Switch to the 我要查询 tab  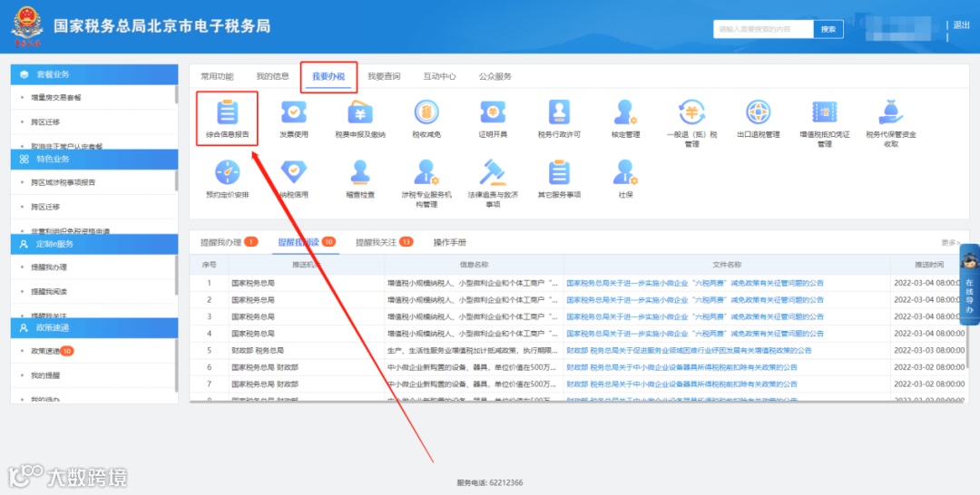(384, 76)
